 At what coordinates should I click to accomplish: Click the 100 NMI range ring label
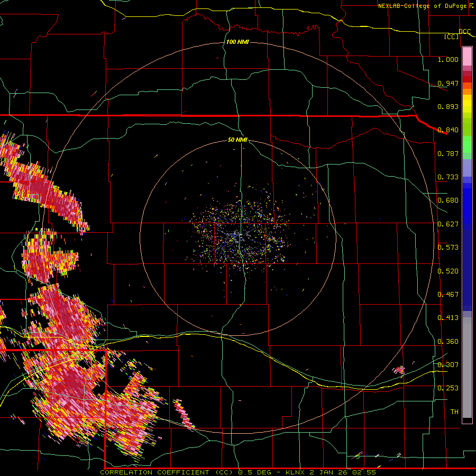point(237,42)
